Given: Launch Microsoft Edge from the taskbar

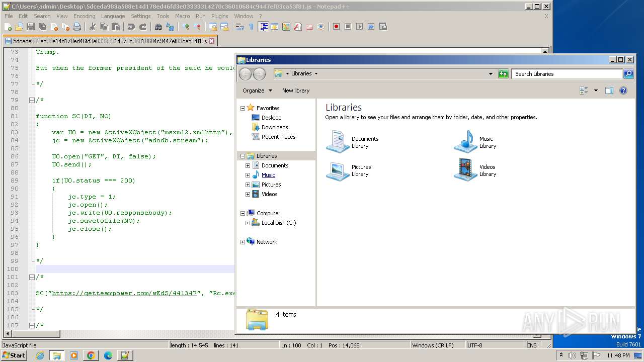Looking at the screenshot, I should point(108,355).
